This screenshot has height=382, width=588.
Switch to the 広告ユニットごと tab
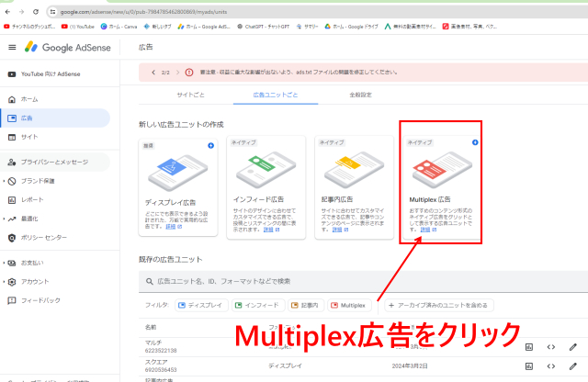click(x=276, y=95)
